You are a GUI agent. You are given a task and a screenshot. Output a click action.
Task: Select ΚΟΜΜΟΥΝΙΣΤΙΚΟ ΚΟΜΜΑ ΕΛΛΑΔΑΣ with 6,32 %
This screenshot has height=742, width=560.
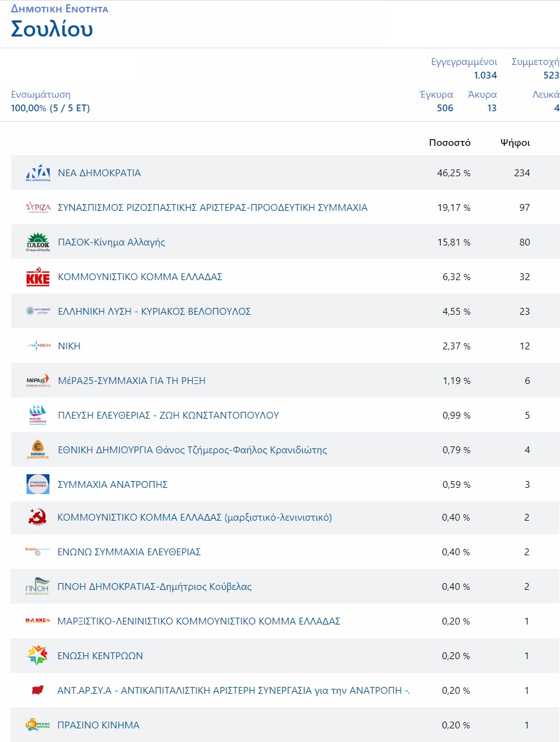(140, 277)
